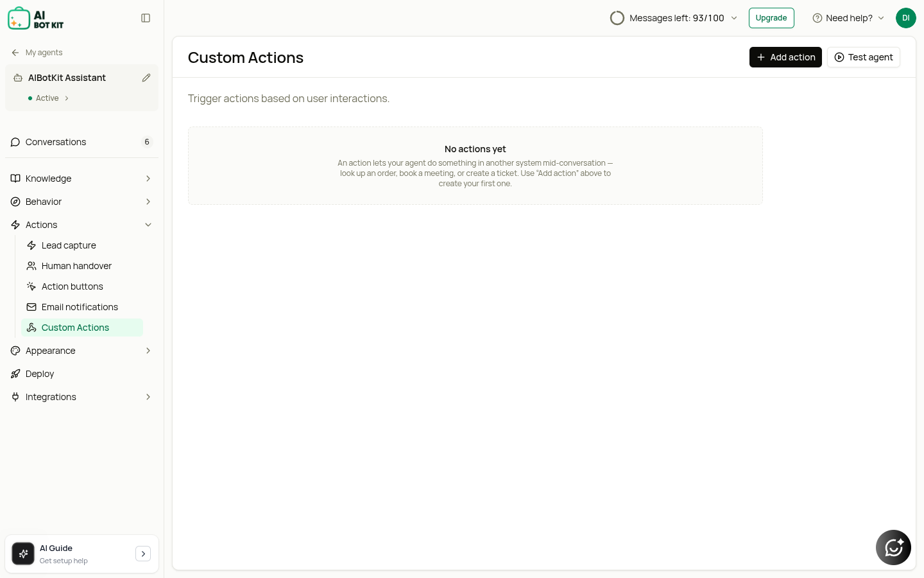Screen dimensions: 924x578
Task: Open Action buttons settings
Action: point(82,286)
